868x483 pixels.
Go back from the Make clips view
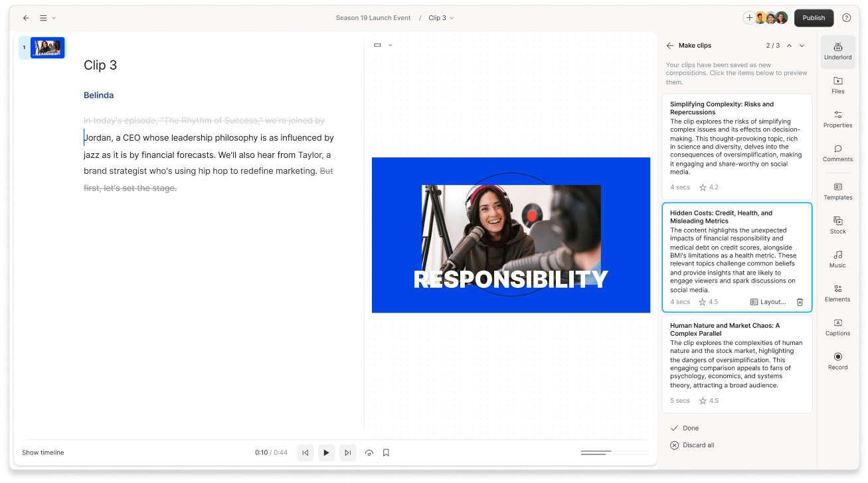(670, 45)
